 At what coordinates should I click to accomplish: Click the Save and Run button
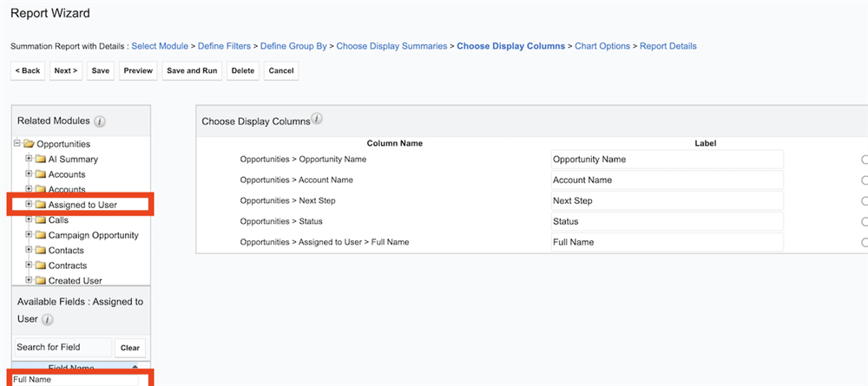[x=192, y=70]
